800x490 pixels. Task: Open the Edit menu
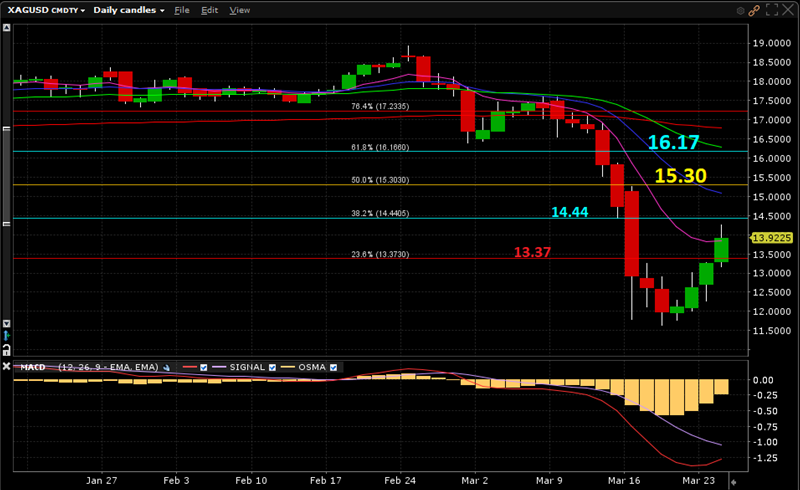[209, 10]
